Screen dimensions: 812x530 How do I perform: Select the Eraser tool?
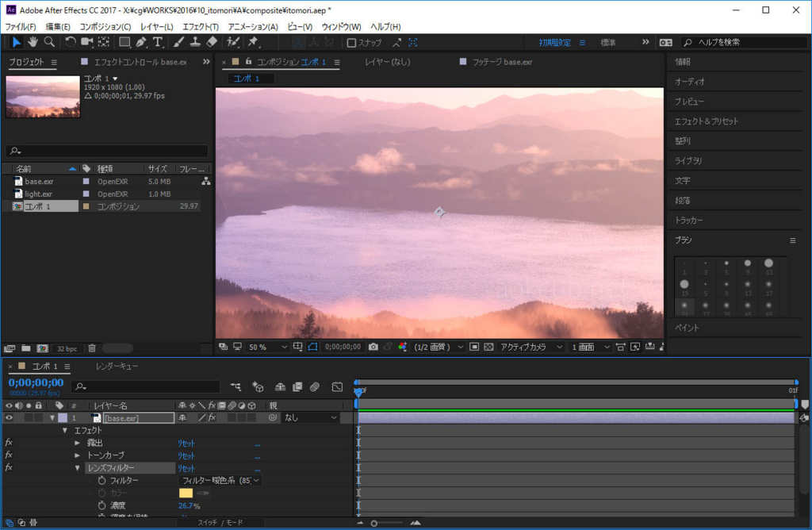212,42
